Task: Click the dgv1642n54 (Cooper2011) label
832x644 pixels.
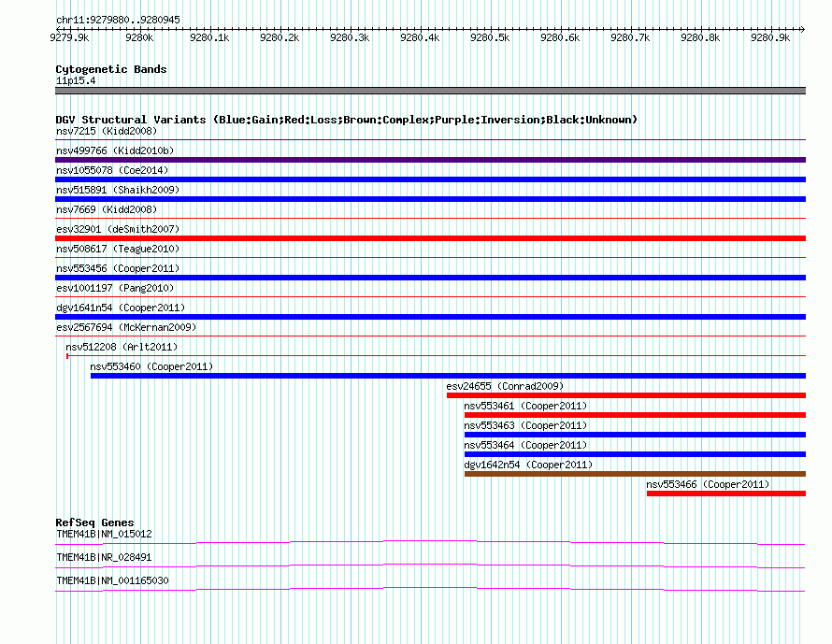Action: tap(528, 465)
